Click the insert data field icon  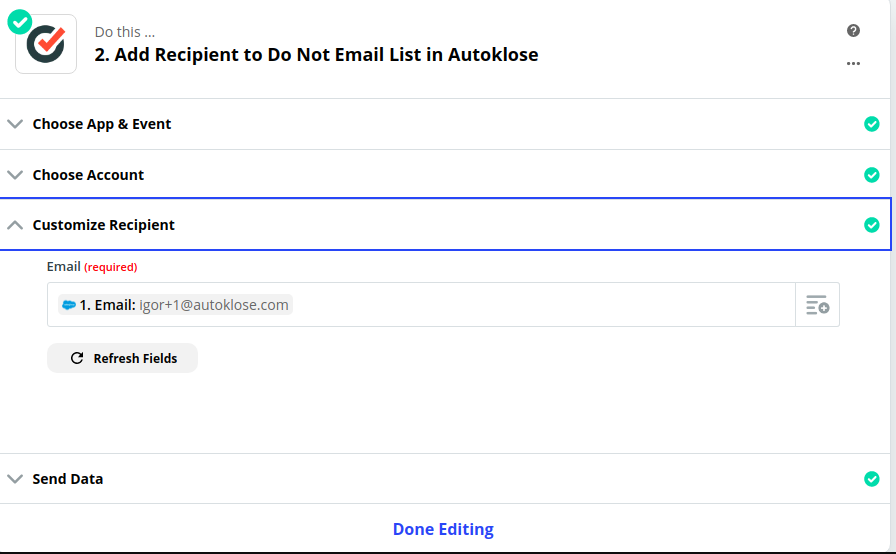[817, 304]
